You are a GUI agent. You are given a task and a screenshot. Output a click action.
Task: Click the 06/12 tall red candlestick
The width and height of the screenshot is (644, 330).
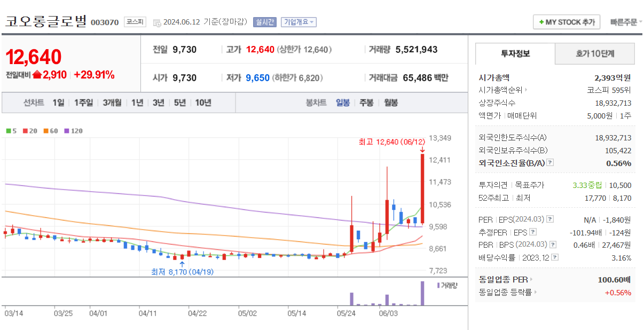[422, 188]
